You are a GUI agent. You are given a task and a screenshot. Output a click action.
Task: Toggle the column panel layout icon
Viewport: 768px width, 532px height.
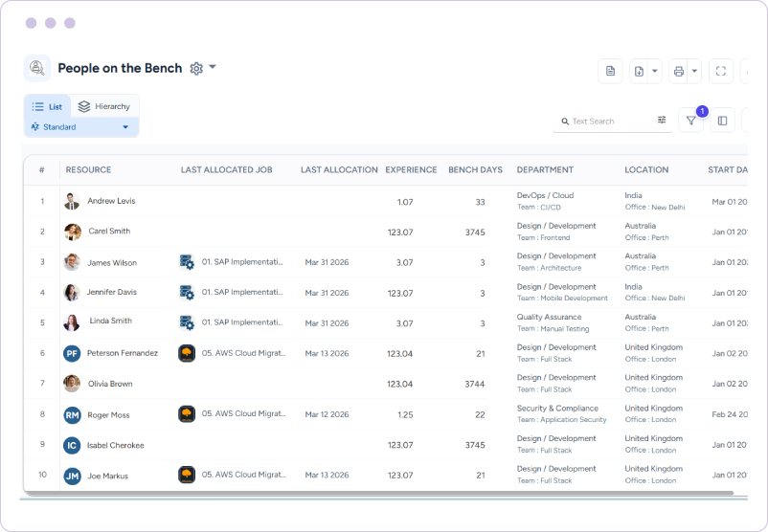[x=722, y=121]
